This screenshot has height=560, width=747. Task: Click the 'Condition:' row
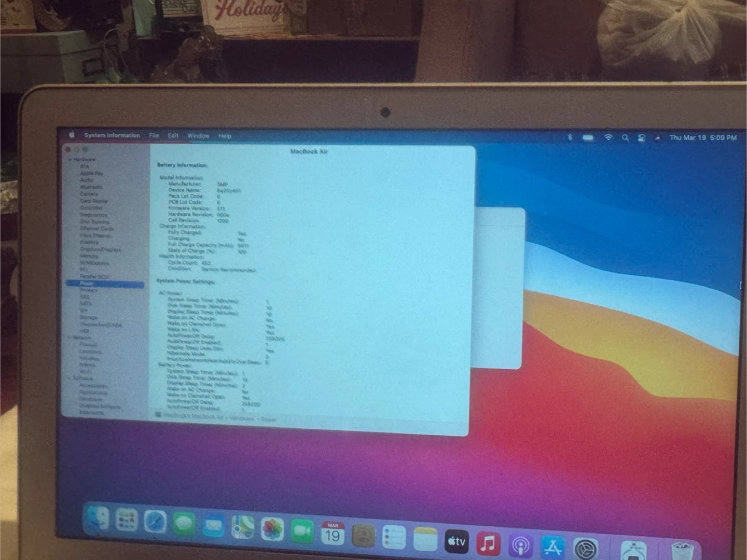click(212, 269)
